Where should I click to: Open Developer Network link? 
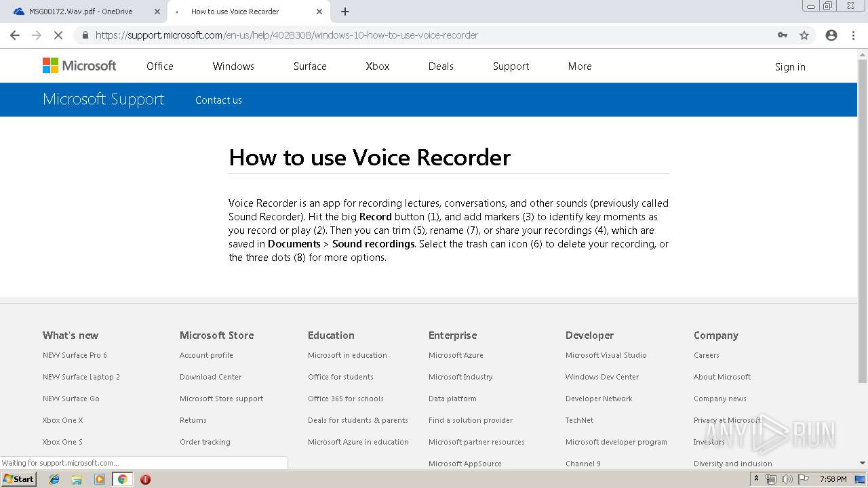(599, 399)
